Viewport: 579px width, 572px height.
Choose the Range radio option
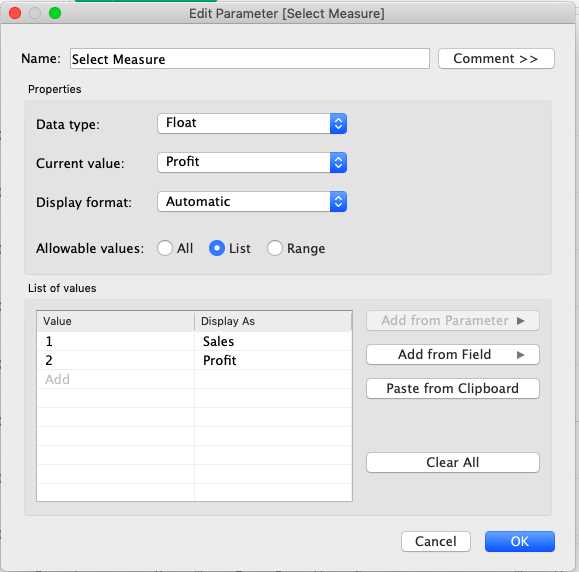275,248
